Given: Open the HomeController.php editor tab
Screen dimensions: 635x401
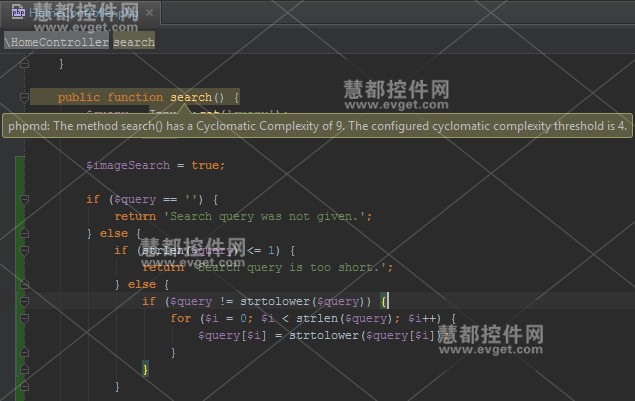Looking at the screenshot, I should click(x=81, y=13).
